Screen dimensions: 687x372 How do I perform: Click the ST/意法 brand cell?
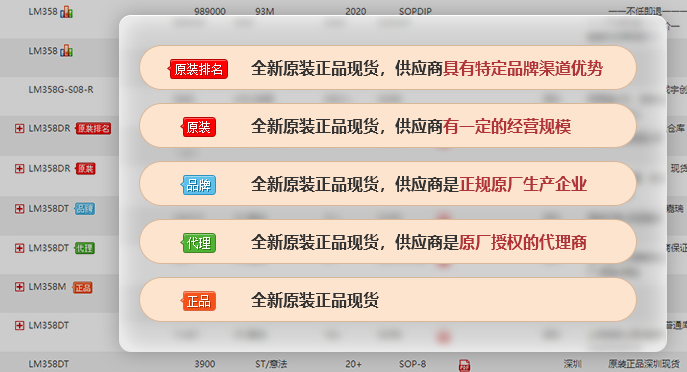(271, 364)
